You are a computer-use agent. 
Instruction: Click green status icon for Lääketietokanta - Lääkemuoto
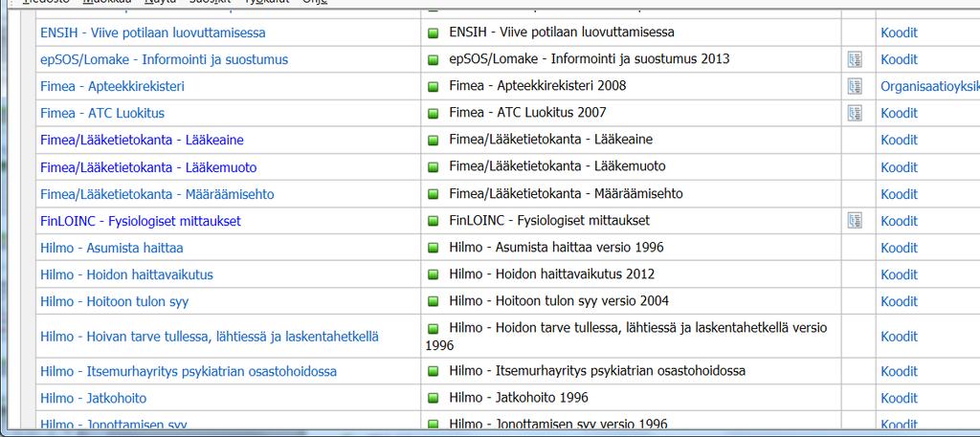[434, 167]
